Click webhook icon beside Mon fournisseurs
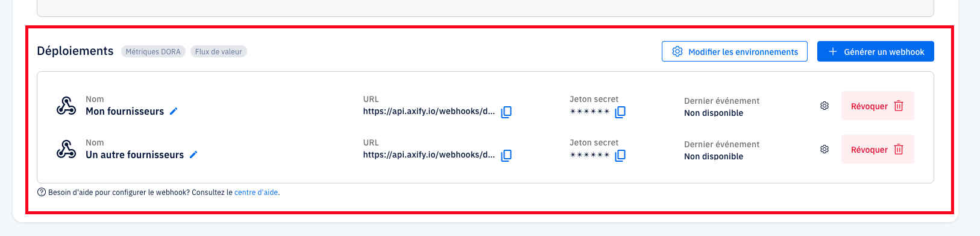 click(66, 106)
